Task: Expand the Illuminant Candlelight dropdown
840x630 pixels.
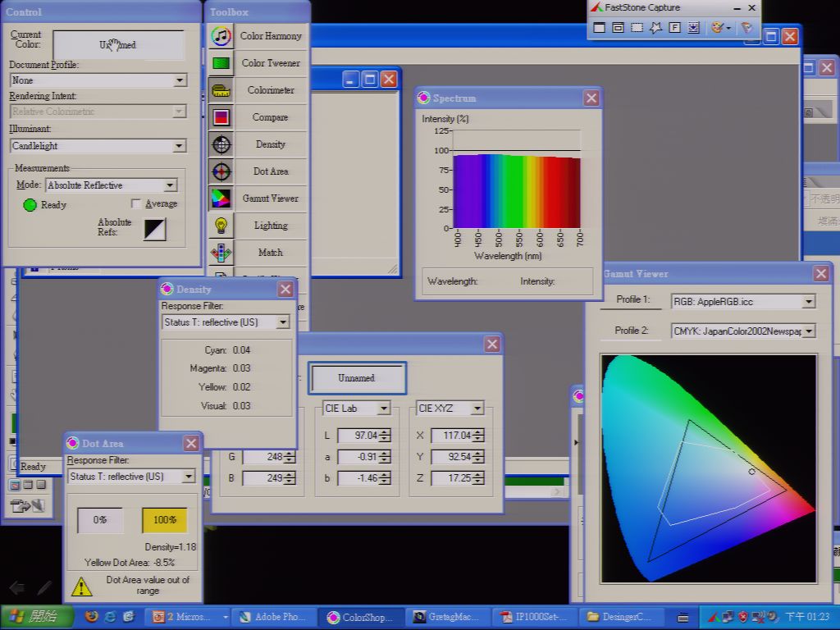Action: [180, 146]
